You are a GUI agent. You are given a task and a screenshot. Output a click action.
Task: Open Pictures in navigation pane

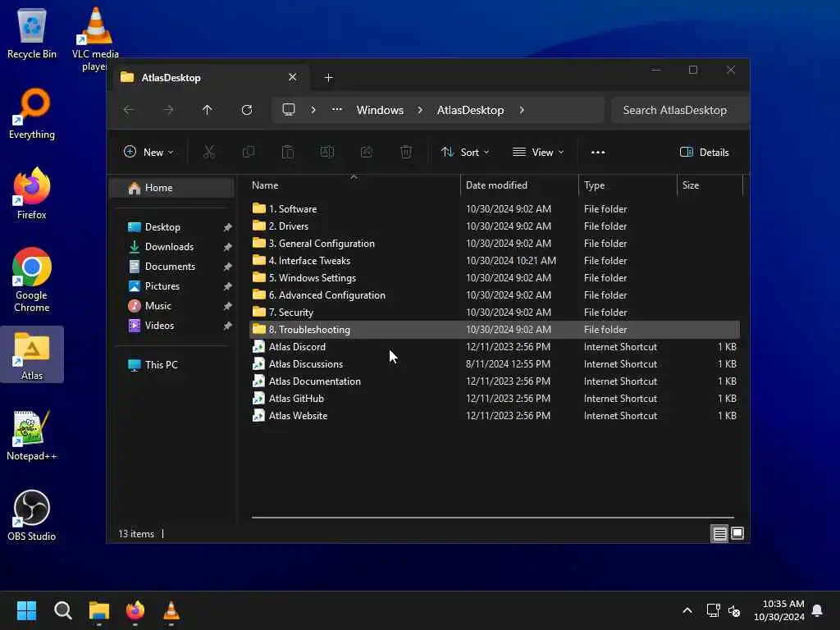point(171,286)
